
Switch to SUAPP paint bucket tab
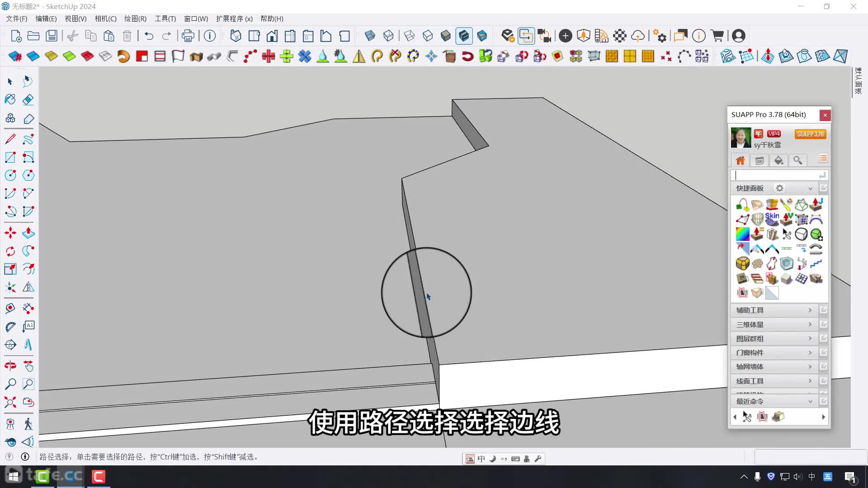click(778, 160)
